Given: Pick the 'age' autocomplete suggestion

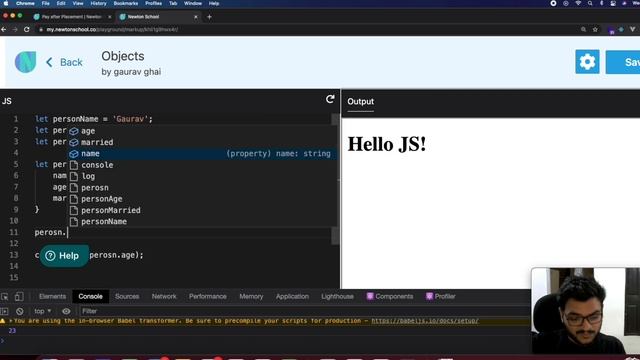Looking at the screenshot, I should (202, 131).
